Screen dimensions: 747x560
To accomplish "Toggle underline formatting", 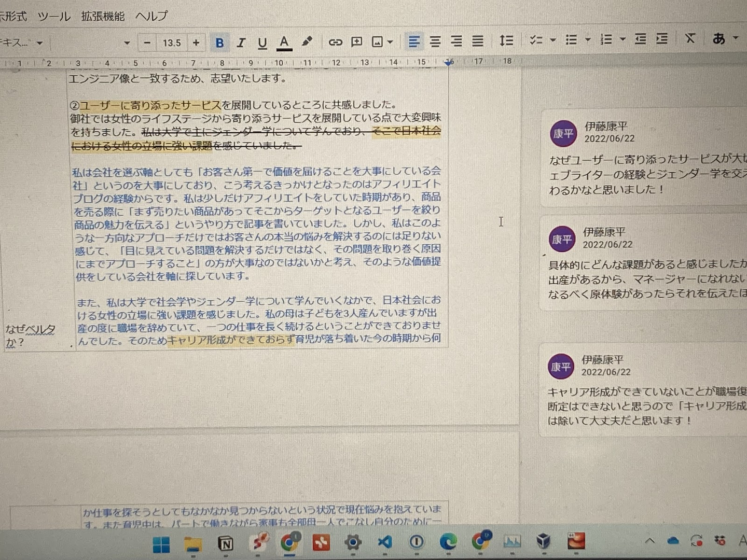I will [x=262, y=43].
